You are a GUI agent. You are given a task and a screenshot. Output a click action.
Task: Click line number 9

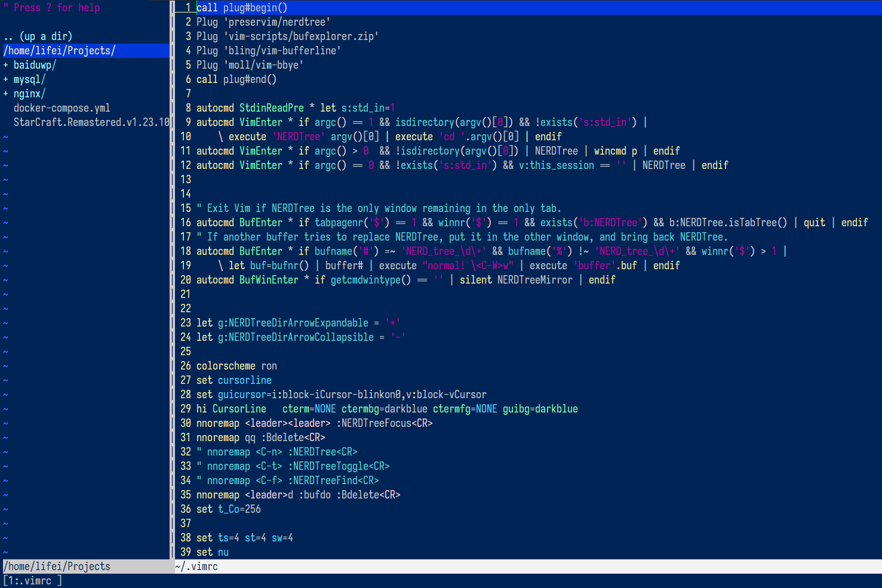click(x=188, y=122)
